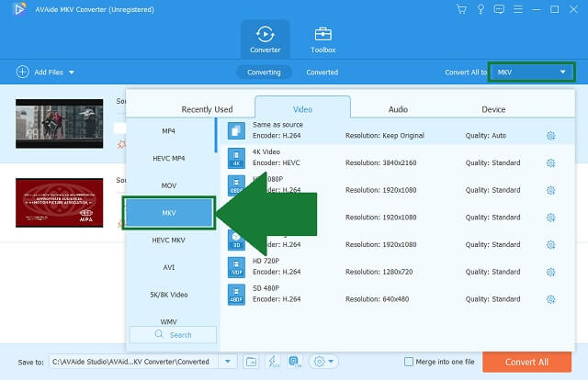
Task: Open the output folder icon
Action: [x=251, y=362]
